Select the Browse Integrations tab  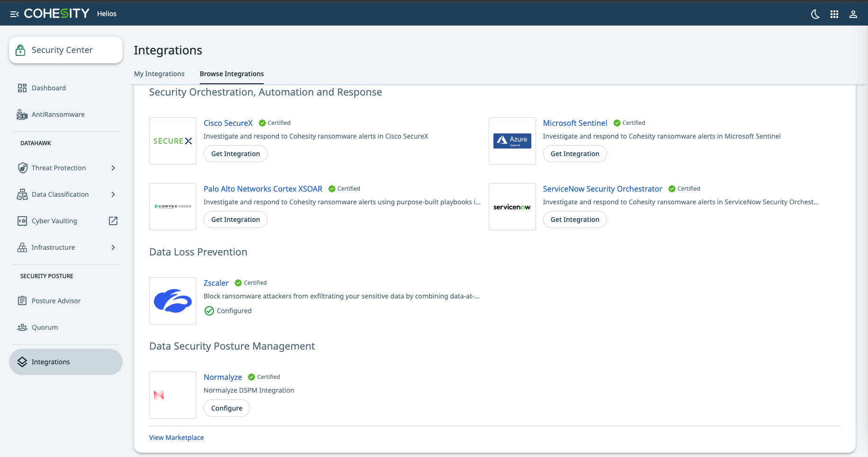point(232,74)
